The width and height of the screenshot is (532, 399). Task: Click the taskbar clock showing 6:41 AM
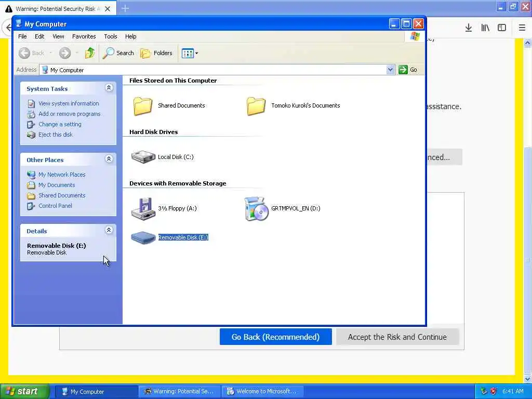click(513, 392)
